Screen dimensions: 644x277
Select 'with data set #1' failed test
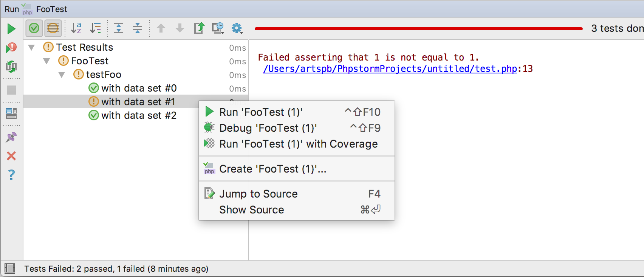click(x=138, y=102)
